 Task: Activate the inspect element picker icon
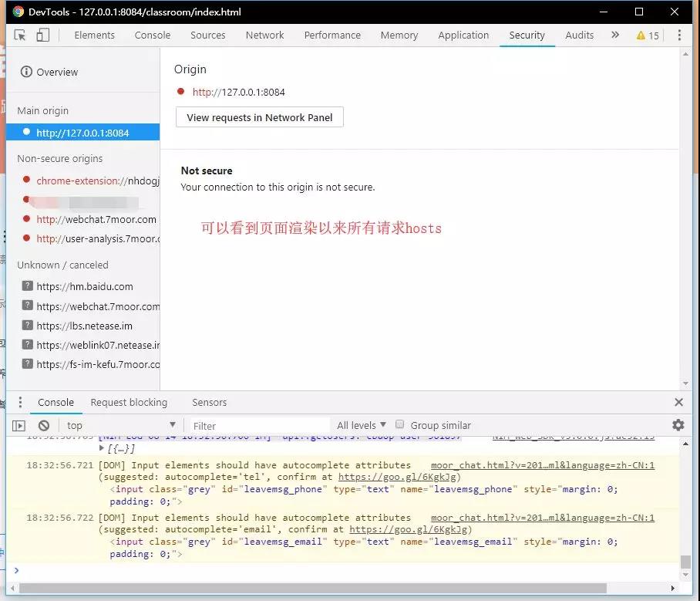click(21, 35)
